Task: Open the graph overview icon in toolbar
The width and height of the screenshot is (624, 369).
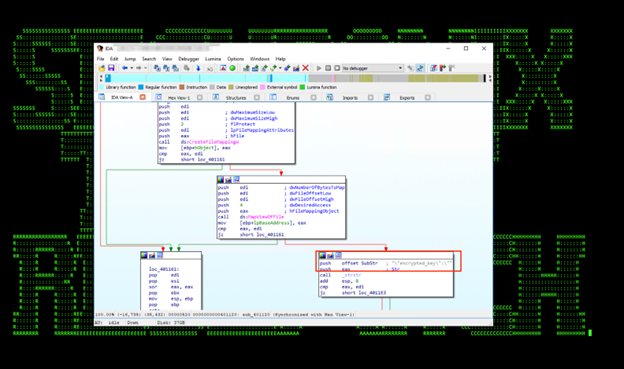Action: click(223, 68)
